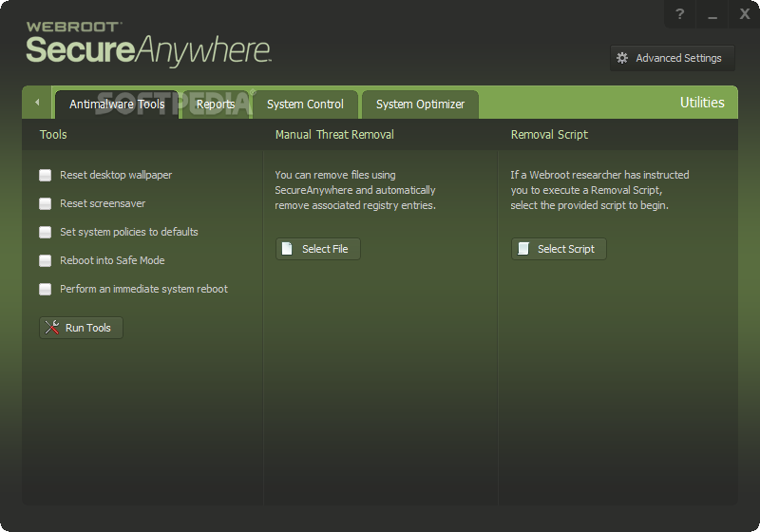Go back using the left arrow
760x532 pixels.
pyautogui.click(x=37, y=103)
